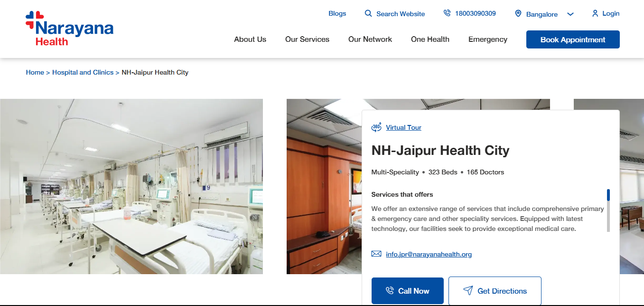View the partially visible right gallery photo
This screenshot has width=644, height=306.
pos(632,186)
